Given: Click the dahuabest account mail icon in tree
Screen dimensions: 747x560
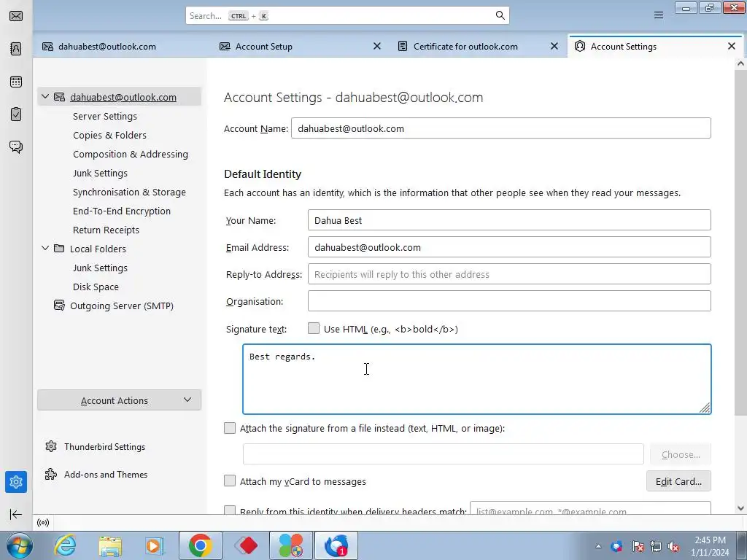Looking at the screenshot, I should click(59, 97).
